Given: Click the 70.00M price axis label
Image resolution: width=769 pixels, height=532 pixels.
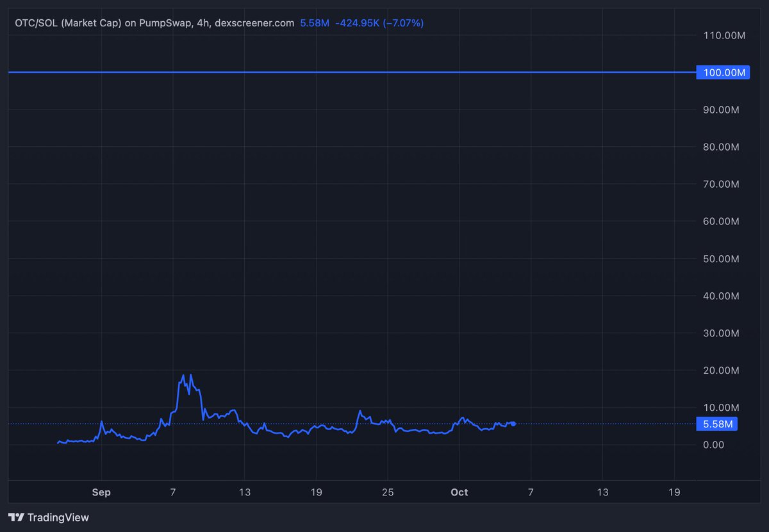Looking at the screenshot, I should 722,184.
